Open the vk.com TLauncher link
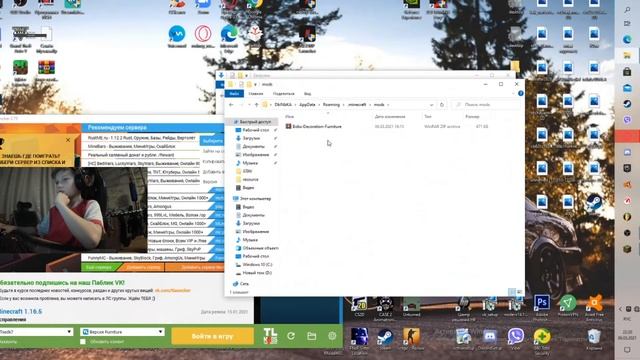The image size is (640, 360). 173,290
